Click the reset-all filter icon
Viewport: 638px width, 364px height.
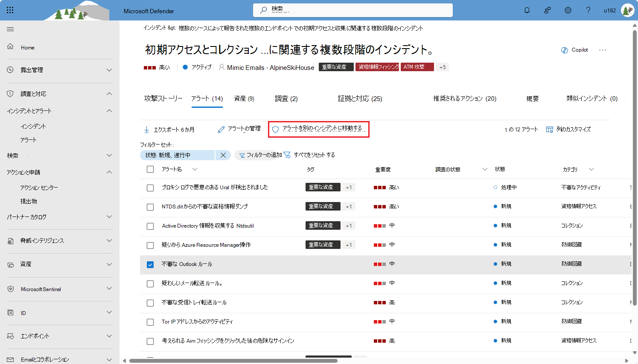(x=287, y=155)
